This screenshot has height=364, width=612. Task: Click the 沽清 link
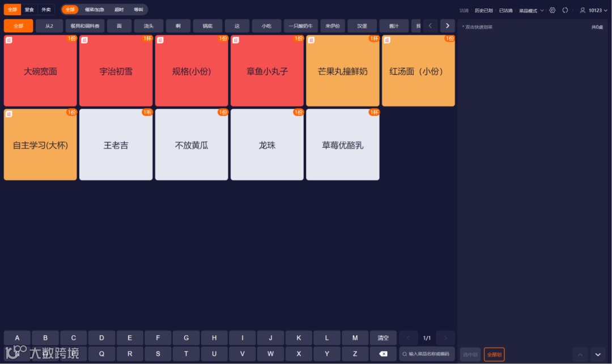tap(464, 11)
